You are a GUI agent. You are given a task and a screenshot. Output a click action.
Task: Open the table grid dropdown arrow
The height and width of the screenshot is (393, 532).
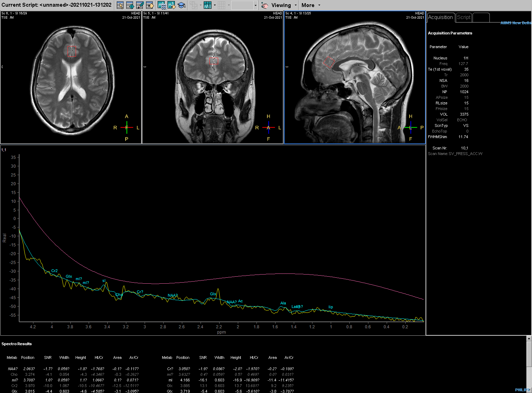[x=228, y=5]
